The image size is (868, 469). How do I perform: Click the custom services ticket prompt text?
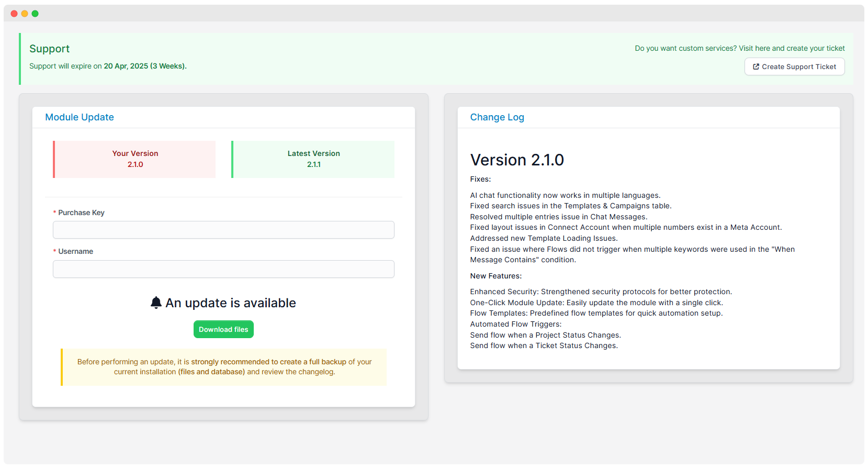click(739, 48)
